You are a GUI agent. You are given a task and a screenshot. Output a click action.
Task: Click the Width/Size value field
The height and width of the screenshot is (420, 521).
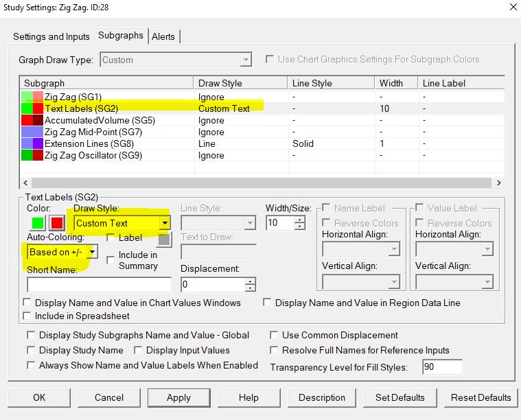(x=281, y=222)
